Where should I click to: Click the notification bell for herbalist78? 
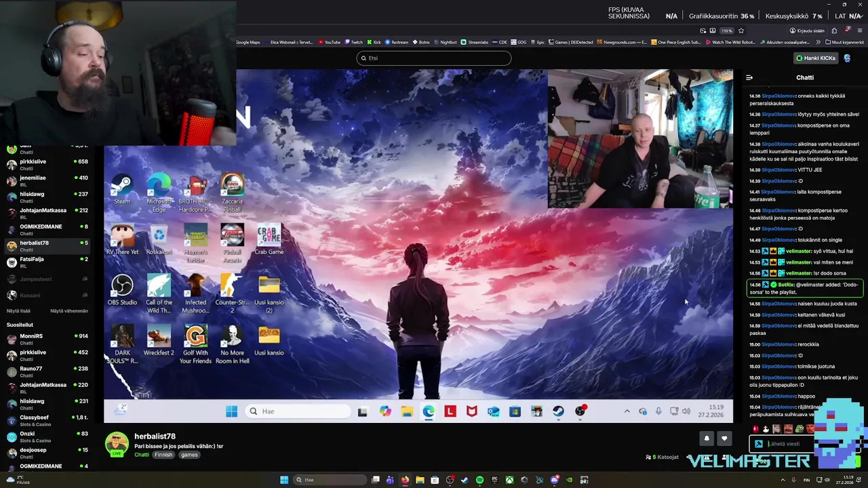point(707,439)
